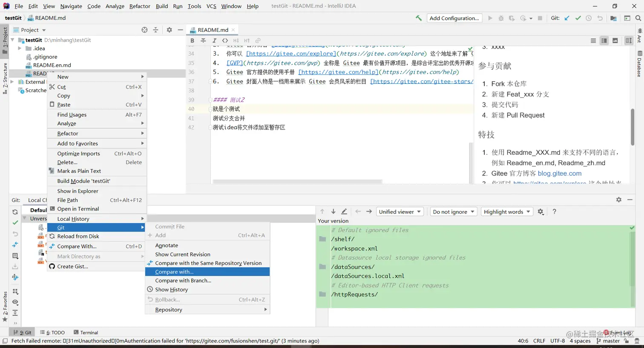Select Show History in Git submenu
Image resolution: width=644 pixels, height=348 pixels.
coord(207,289)
